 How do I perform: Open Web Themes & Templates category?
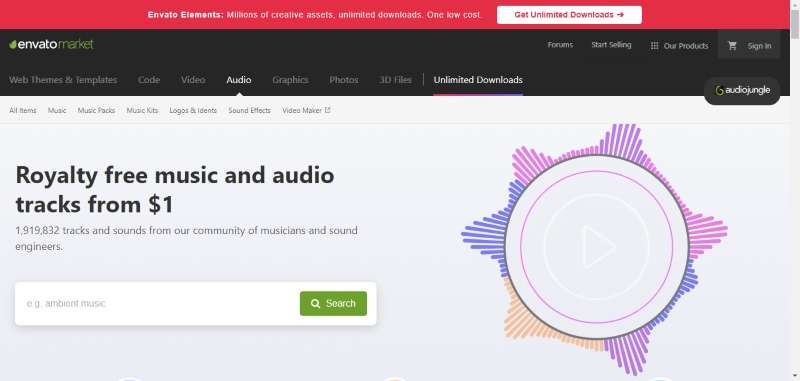(63, 80)
